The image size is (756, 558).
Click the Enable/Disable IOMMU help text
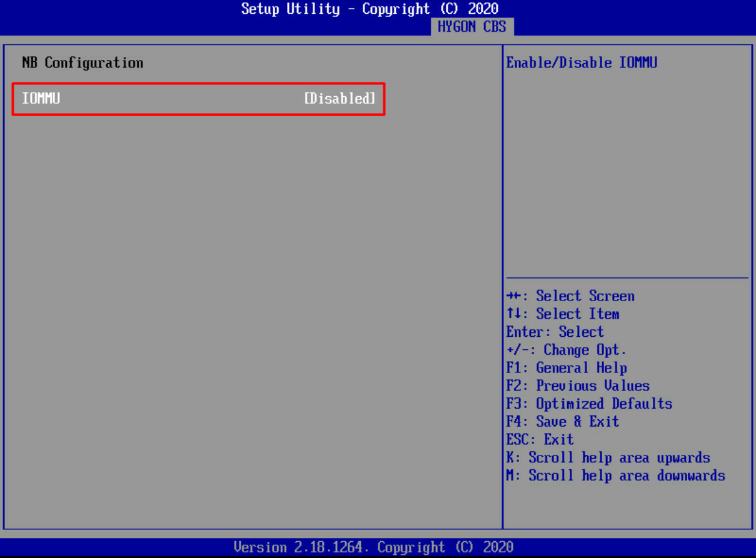pos(582,62)
